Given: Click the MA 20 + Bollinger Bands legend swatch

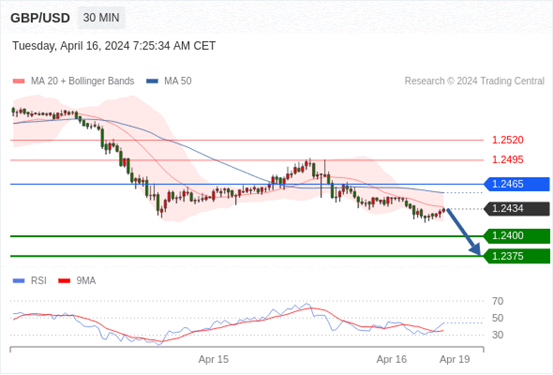Looking at the screenshot, I should [19, 81].
